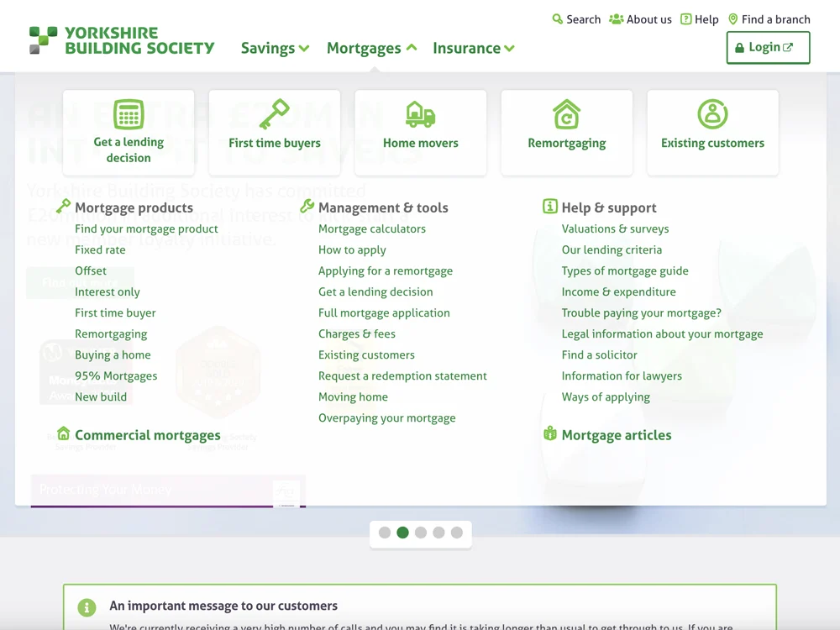
Task: Open 95% Mortgages link
Action: [x=116, y=376]
